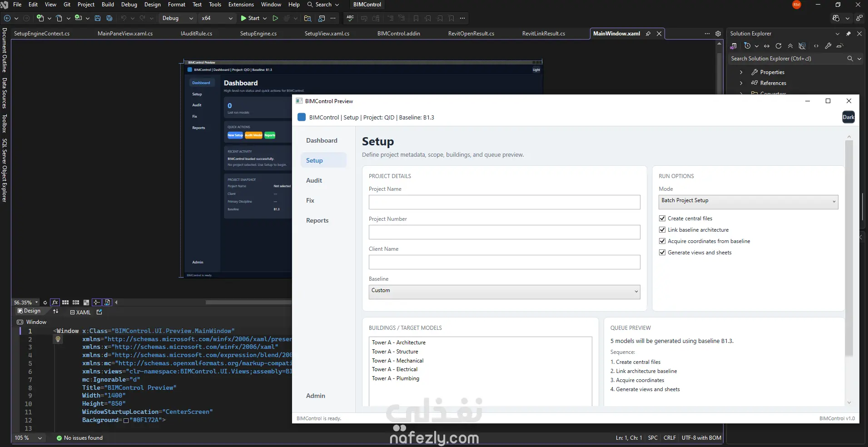
Task: Open the editor zoom 105 % dropdown
Action: (x=28, y=438)
